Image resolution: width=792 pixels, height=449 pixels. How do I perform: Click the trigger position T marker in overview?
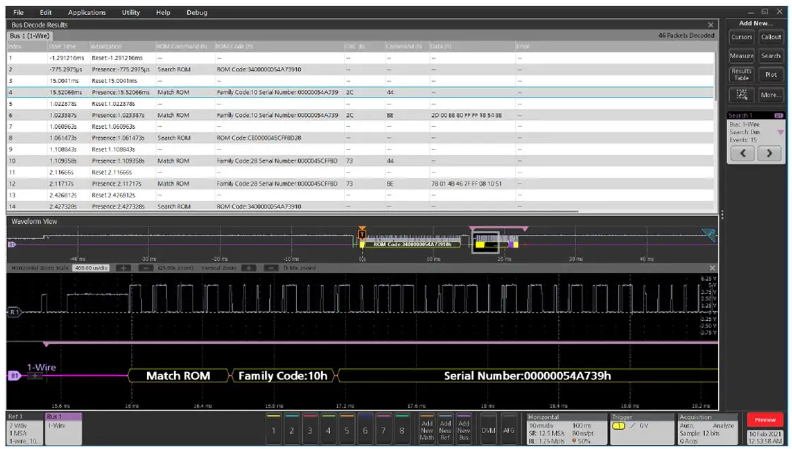(x=362, y=234)
